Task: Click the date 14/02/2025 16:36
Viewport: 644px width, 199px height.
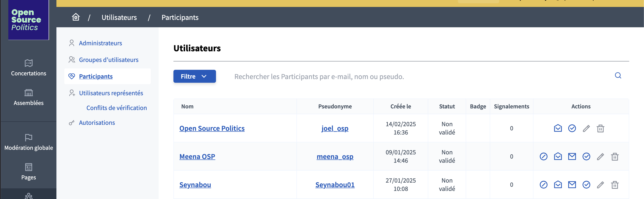Action: pyautogui.click(x=401, y=128)
